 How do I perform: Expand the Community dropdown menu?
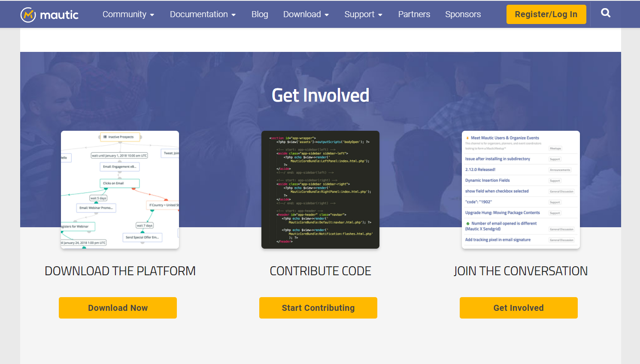click(x=128, y=14)
